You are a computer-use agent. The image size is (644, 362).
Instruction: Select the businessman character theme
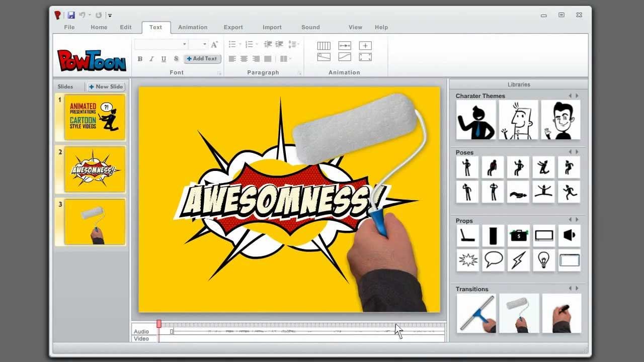[x=475, y=120]
